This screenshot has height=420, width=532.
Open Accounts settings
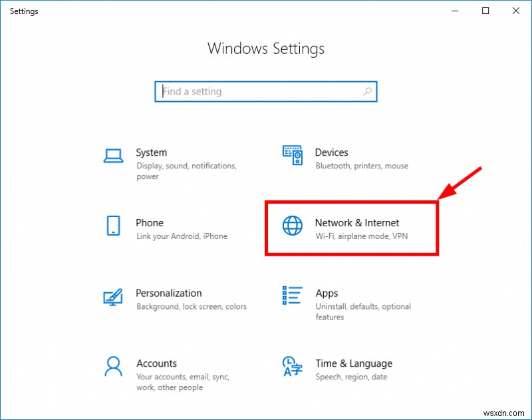coord(156,364)
